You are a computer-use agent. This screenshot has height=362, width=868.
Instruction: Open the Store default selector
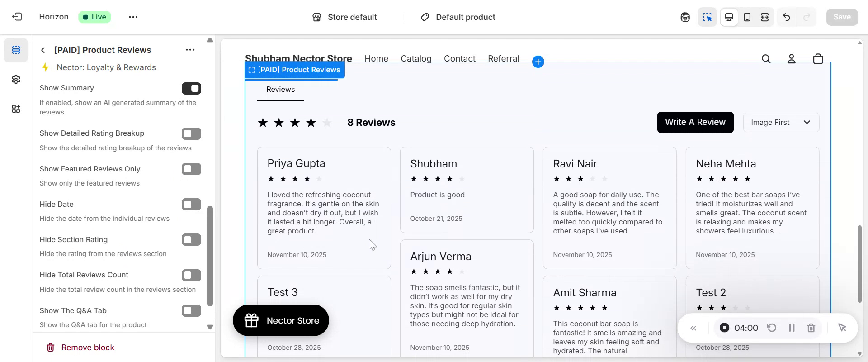point(345,17)
